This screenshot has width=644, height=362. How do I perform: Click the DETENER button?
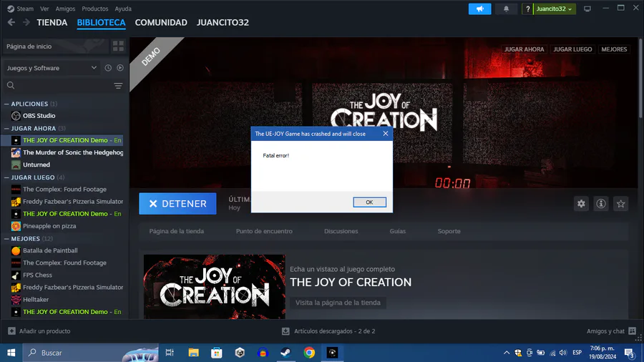[x=177, y=204]
